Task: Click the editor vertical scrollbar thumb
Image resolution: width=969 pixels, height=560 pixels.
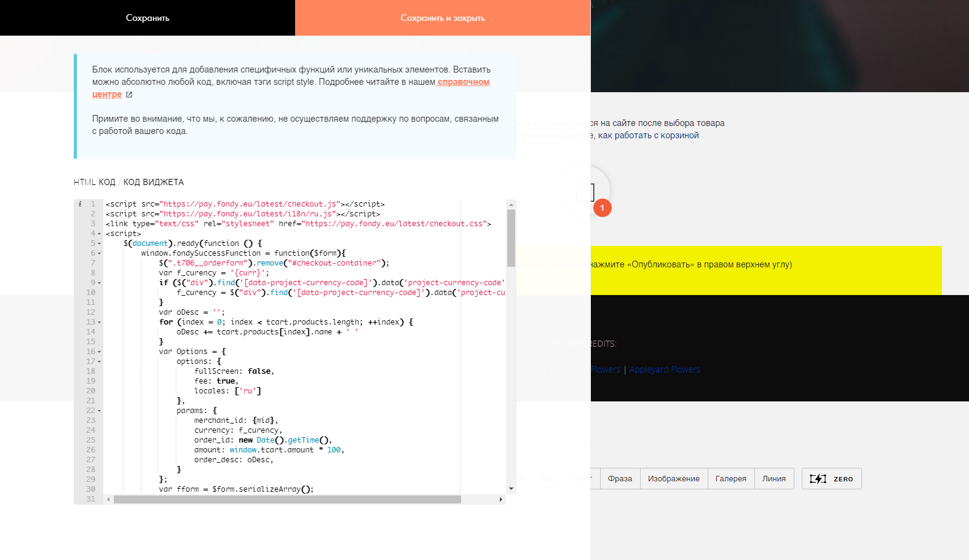Action: coord(511,238)
